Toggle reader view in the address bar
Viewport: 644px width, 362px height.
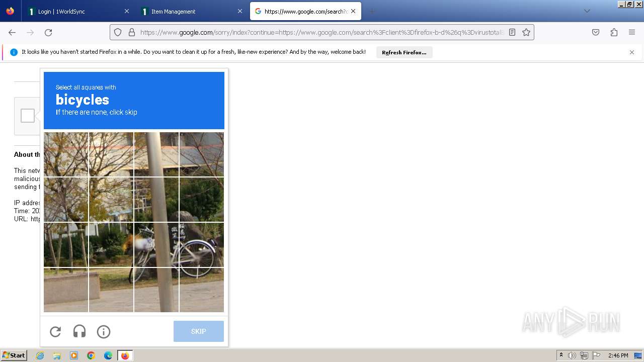(512, 32)
